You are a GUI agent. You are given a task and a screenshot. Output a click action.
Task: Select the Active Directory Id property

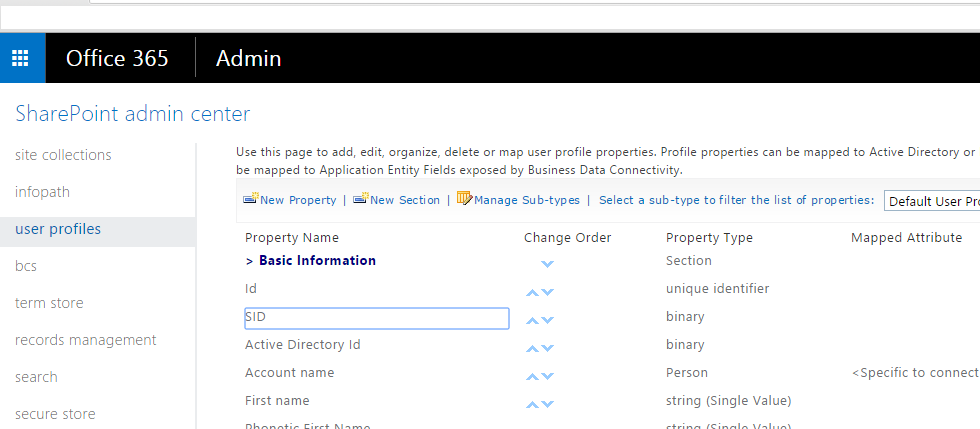(302, 345)
